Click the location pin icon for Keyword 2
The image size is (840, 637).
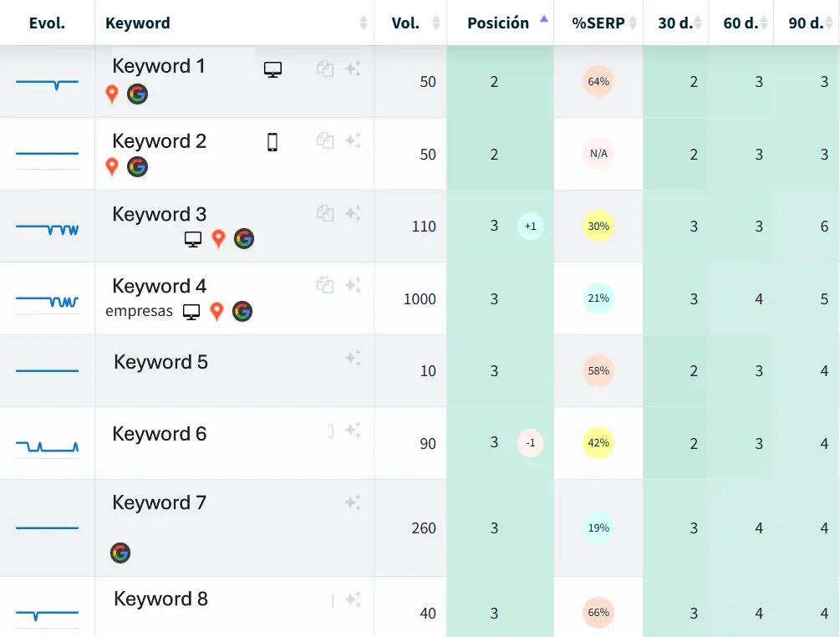pyautogui.click(x=112, y=166)
